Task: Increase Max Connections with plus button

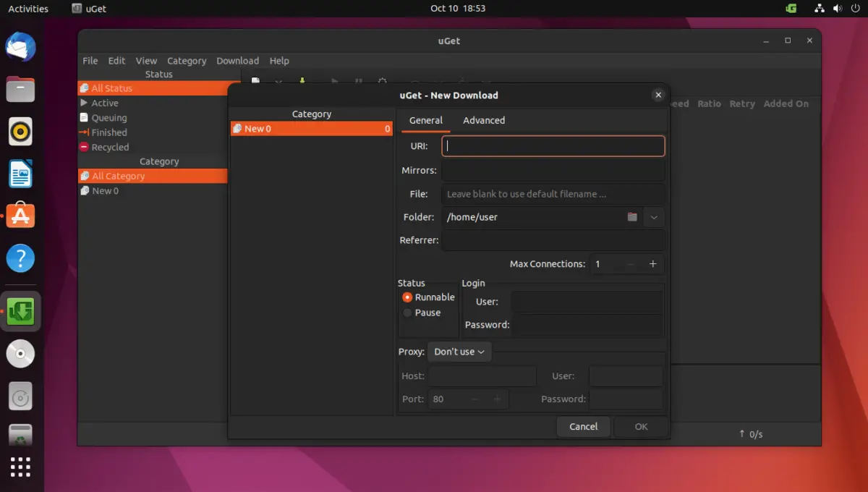Action: pyautogui.click(x=652, y=264)
